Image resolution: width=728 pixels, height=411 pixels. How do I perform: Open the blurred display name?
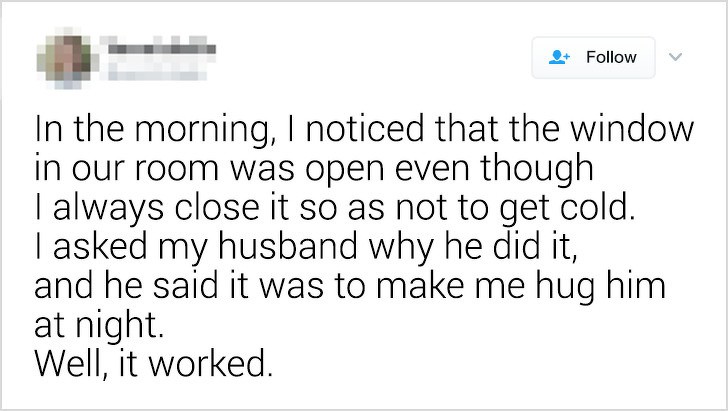[x=161, y=48]
